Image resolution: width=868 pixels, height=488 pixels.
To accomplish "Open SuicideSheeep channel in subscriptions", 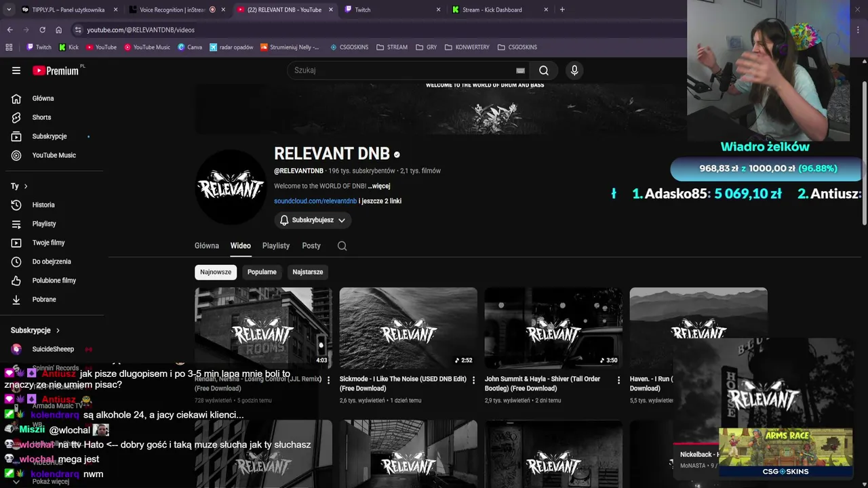I will (52, 349).
